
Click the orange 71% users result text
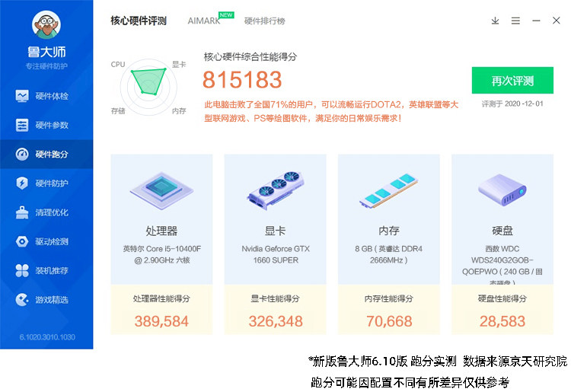coord(330,111)
